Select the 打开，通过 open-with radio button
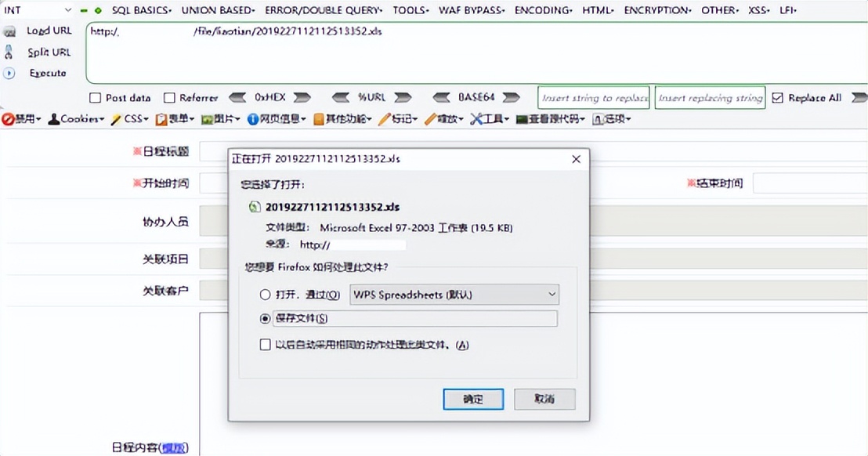The height and width of the screenshot is (456, 868). (265, 295)
